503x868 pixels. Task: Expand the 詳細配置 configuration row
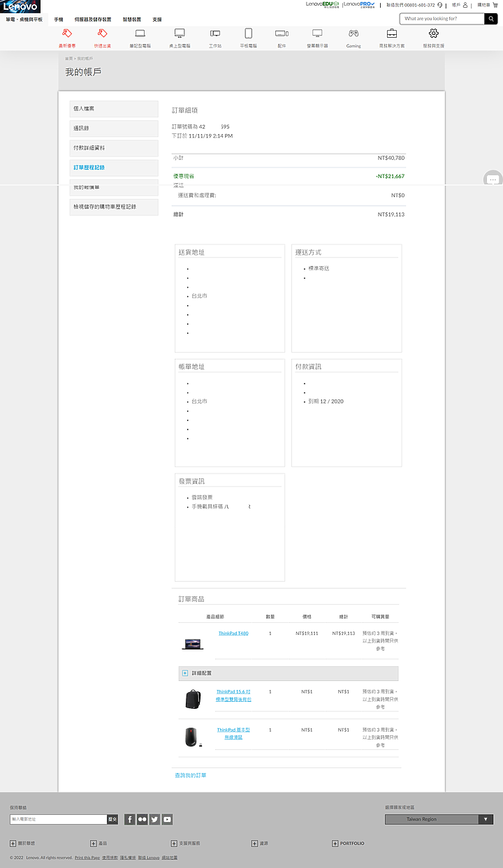pyautogui.click(x=289, y=673)
